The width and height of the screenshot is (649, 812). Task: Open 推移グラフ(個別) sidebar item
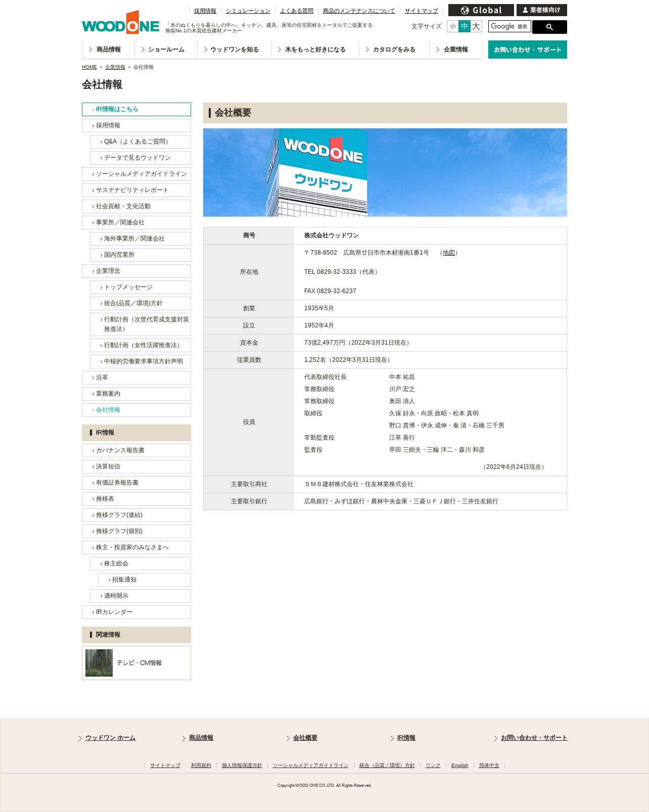[x=136, y=531]
